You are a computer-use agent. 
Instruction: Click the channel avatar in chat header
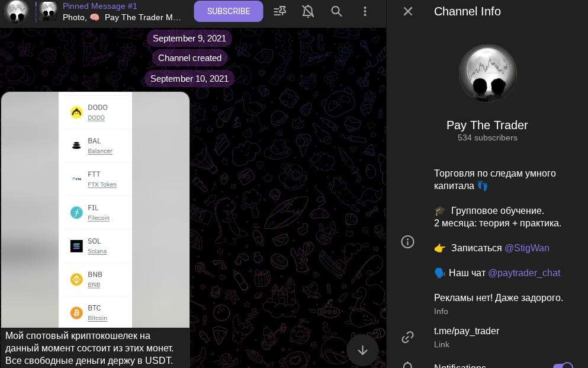[x=17, y=12]
